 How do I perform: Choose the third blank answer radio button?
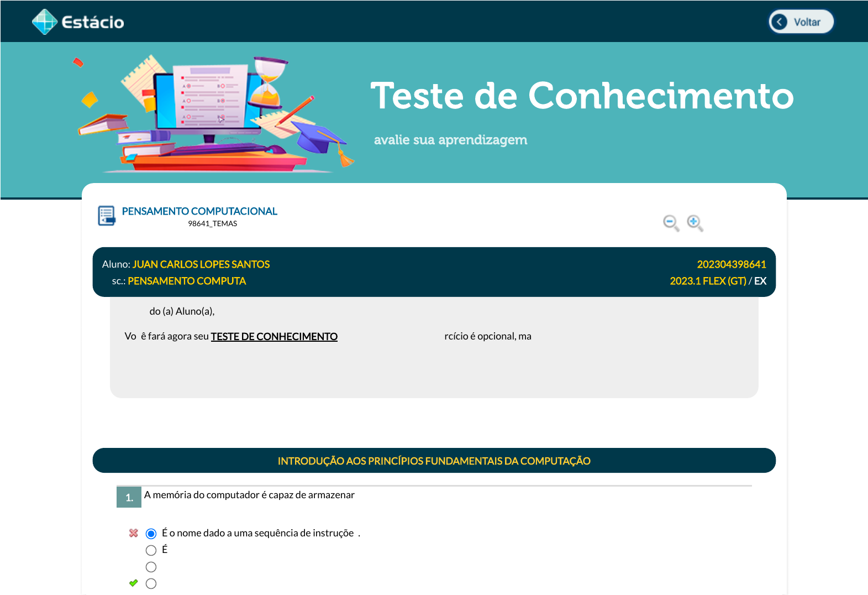pyautogui.click(x=151, y=567)
